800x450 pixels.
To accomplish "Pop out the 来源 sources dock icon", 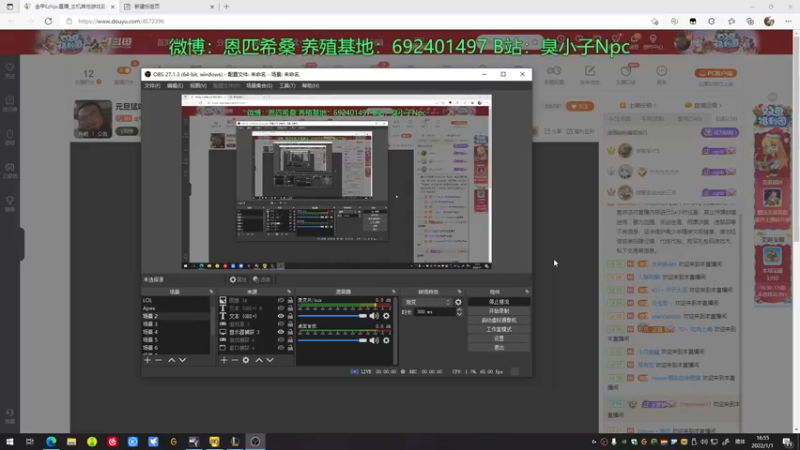I will coord(289,292).
